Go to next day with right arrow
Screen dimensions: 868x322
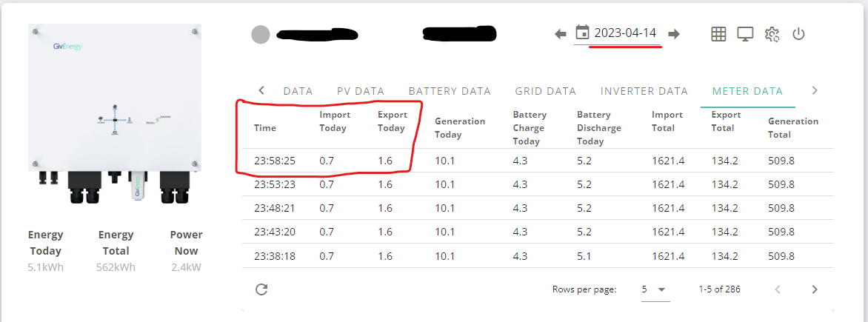pyautogui.click(x=674, y=34)
